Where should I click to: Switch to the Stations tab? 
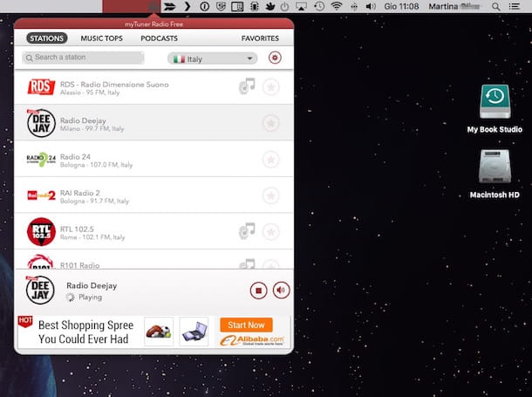point(47,38)
